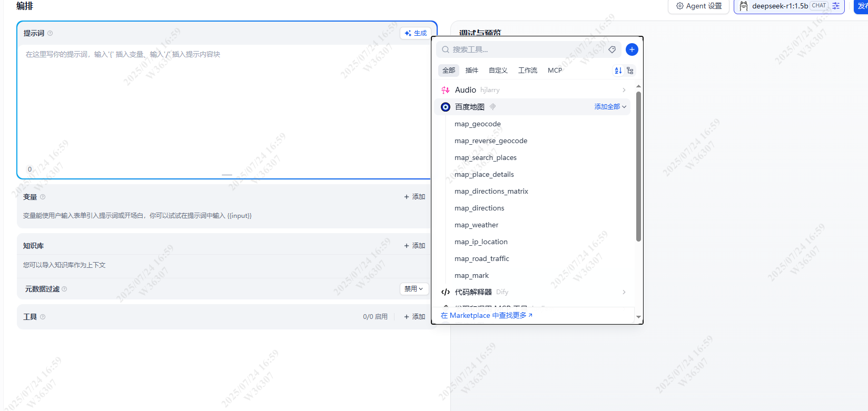Viewport: 868px width, 411px height.
Task: Click the tool list vertical scrollbar
Action: pos(638,166)
